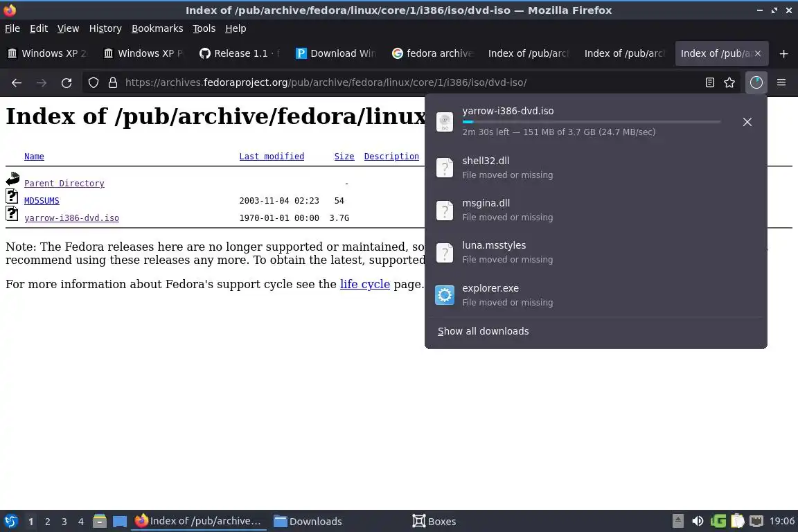Click the show desktop icon in taskbar

[x=120, y=522]
